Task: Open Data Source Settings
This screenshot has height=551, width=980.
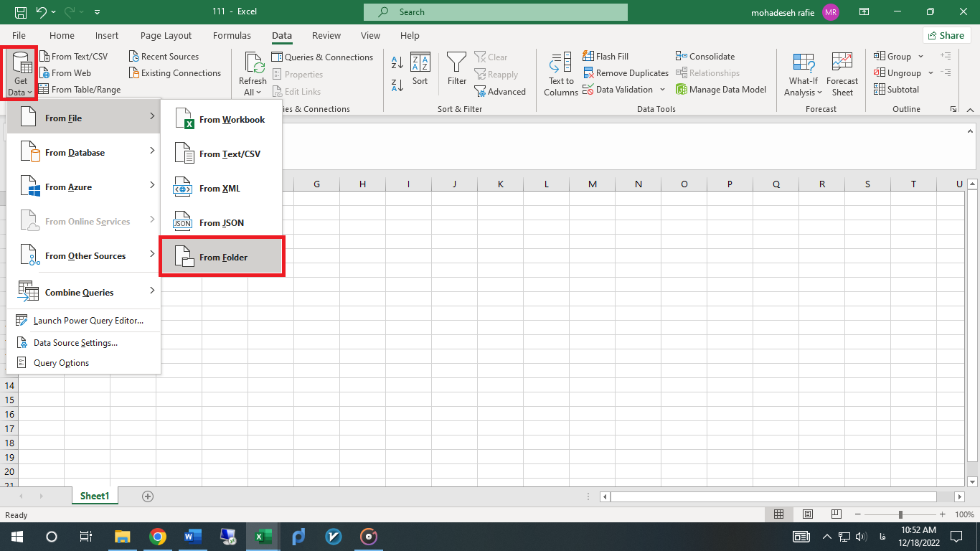Action: coord(84,343)
